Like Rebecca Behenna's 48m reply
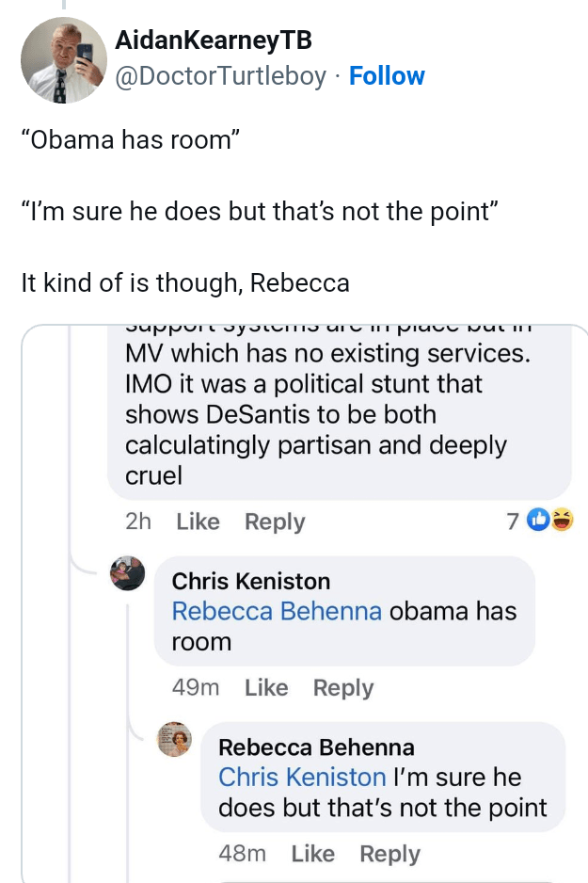The image size is (588, 883). [x=312, y=854]
